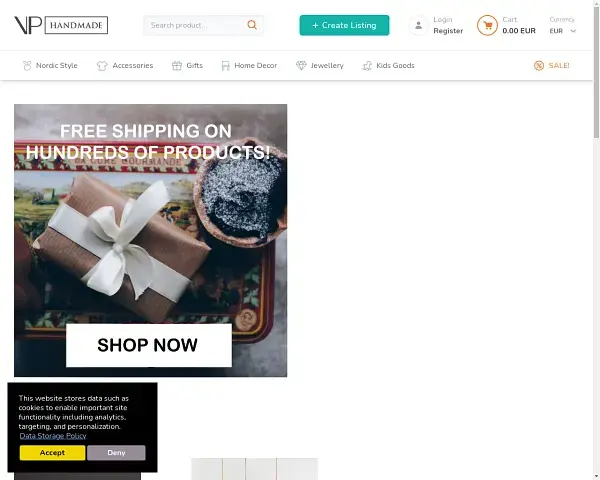Click the Nordic Style deer icon
Screen dimensions: 600x480
(27, 65)
